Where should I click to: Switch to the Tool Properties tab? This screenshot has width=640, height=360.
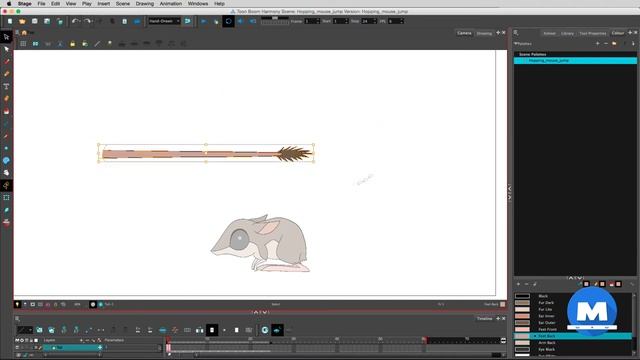pos(593,33)
